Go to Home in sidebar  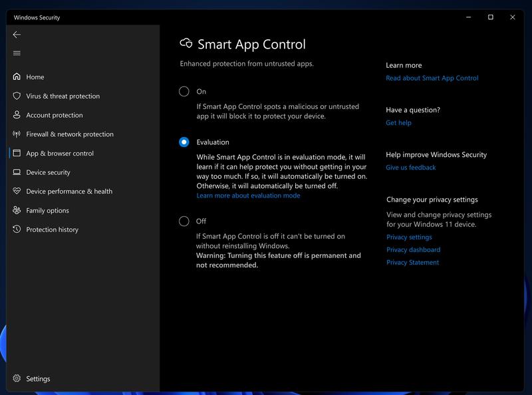click(35, 77)
